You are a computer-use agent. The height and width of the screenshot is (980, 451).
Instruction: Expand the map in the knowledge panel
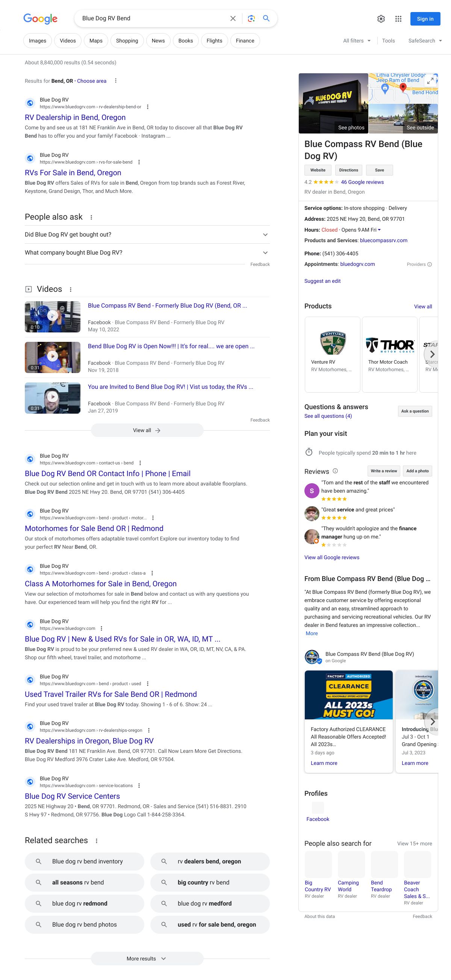point(430,80)
